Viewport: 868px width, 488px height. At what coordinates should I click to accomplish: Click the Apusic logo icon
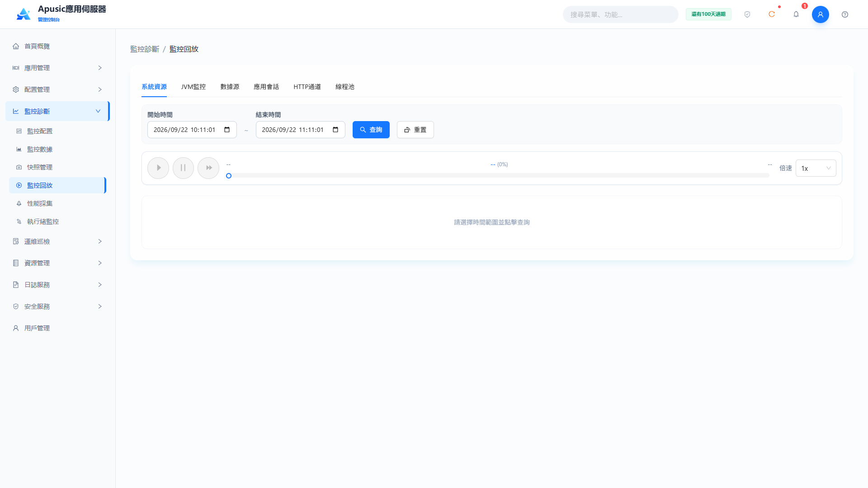coord(24,14)
